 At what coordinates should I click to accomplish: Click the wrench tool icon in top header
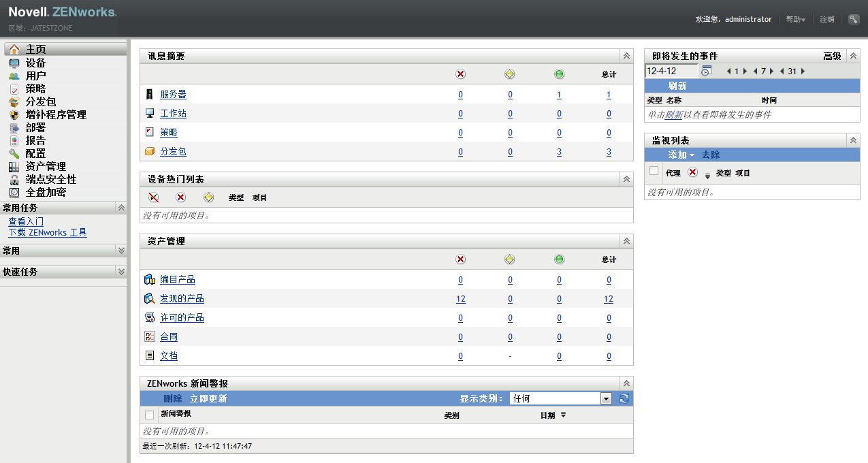[x=854, y=19]
